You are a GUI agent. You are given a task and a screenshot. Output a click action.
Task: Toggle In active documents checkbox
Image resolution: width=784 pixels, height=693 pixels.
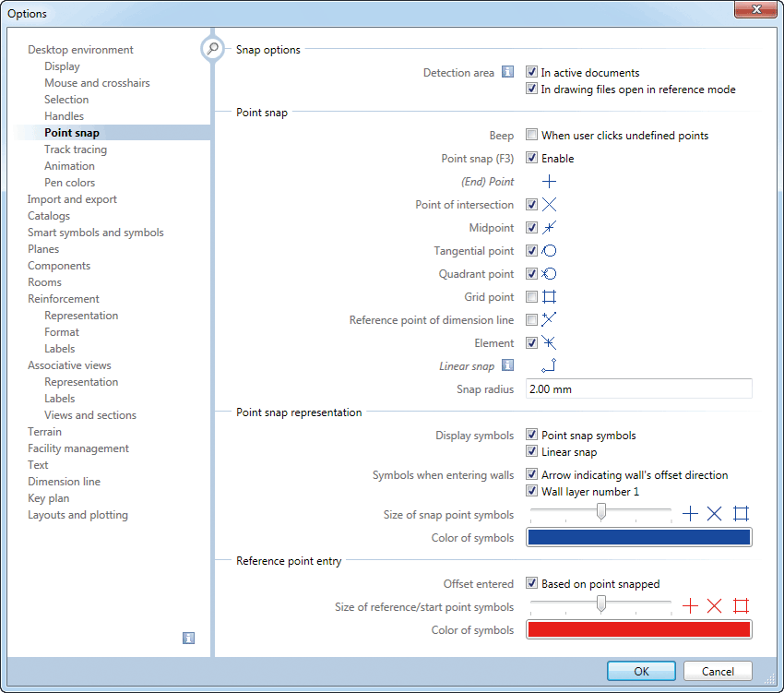(x=531, y=72)
